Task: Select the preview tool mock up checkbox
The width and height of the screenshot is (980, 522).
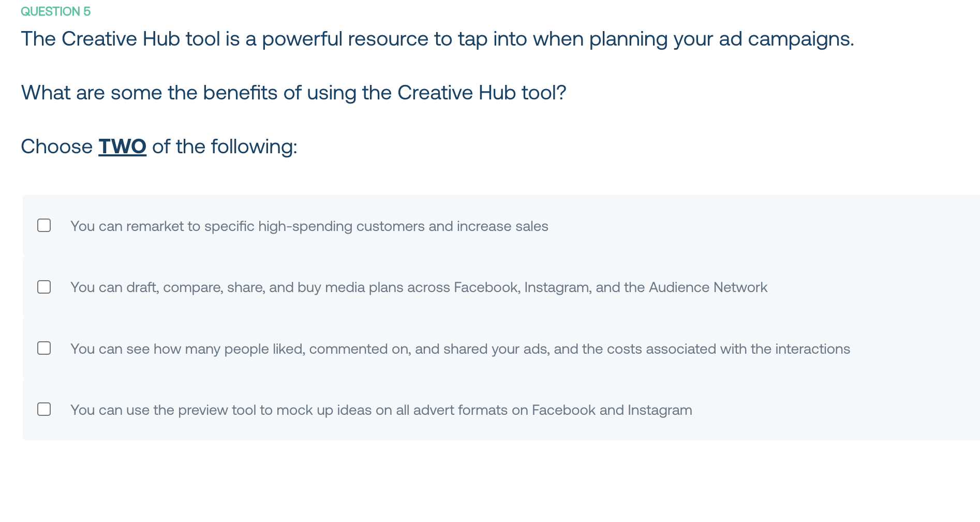Action: pos(44,409)
